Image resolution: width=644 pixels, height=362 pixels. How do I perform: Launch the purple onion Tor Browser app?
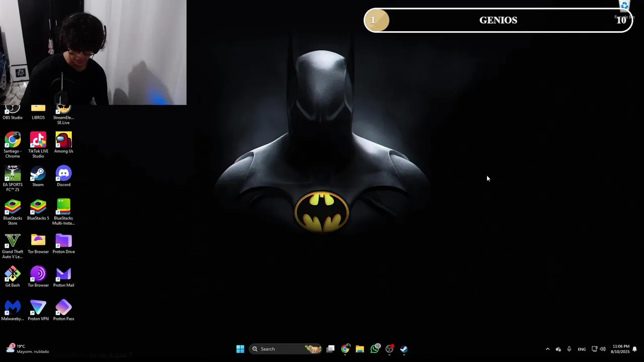click(x=38, y=277)
